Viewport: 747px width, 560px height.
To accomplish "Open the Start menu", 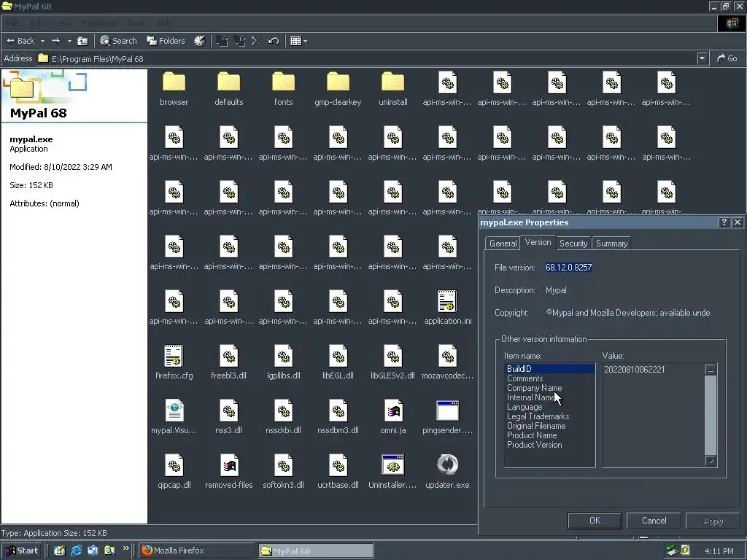I will [22, 551].
